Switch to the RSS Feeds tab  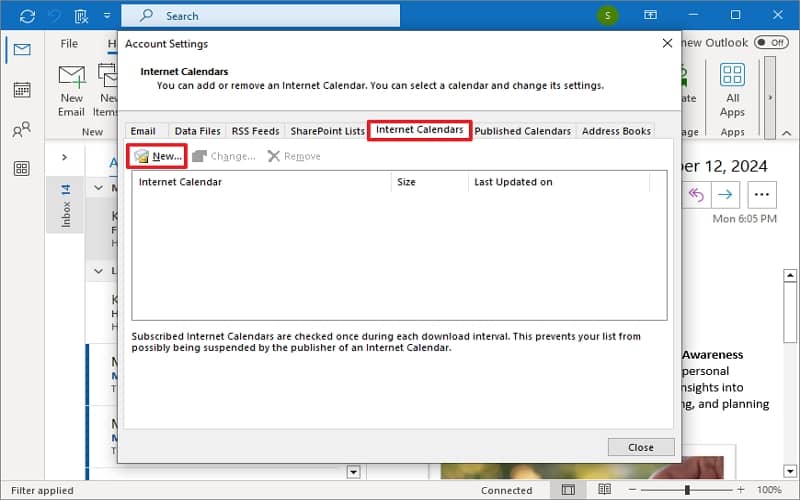click(255, 131)
